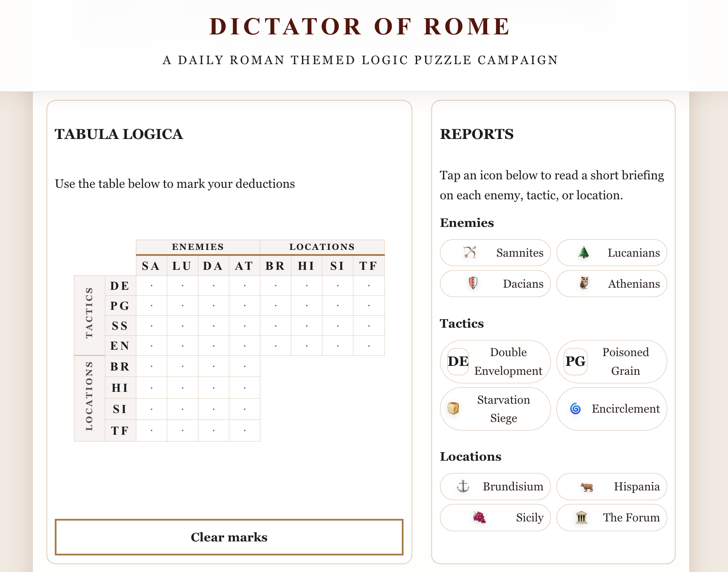Mark the SS row, HI location cell
Screen dimensions: 728x572
pos(307,326)
